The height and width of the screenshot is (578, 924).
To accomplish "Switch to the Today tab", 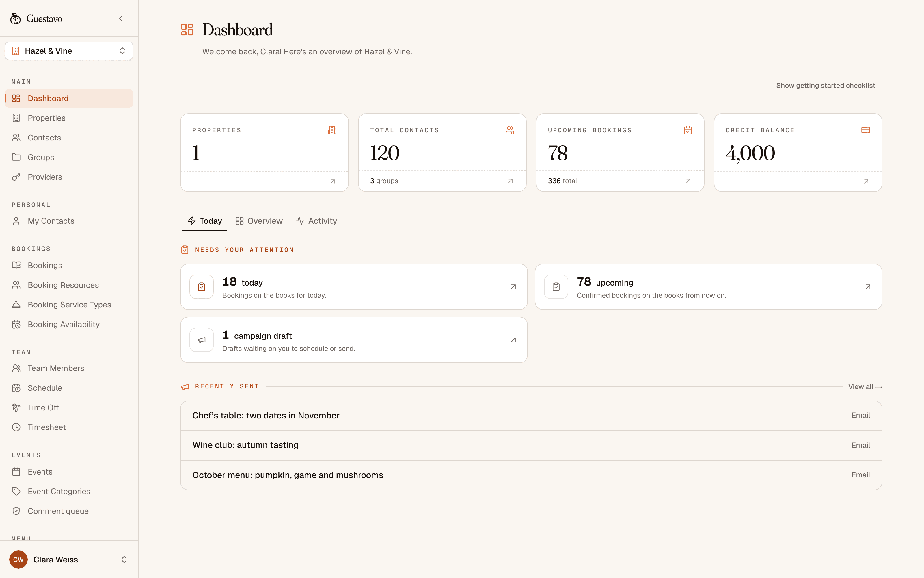I will [x=205, y=221].
